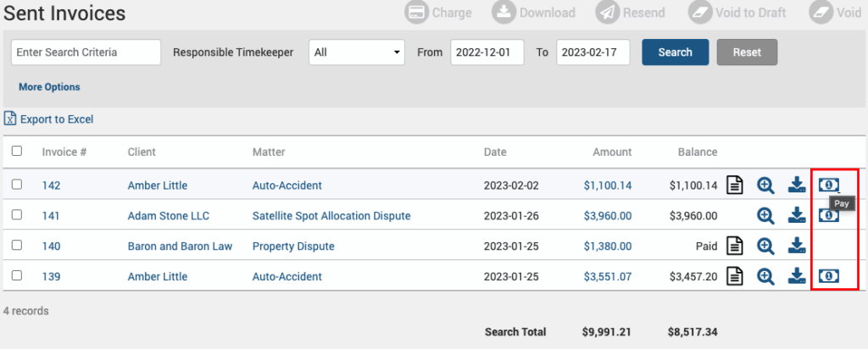This screenshot has width=868, height=349.
Task: Click the download icon for invoice 139
Action: tap(797, 275)
